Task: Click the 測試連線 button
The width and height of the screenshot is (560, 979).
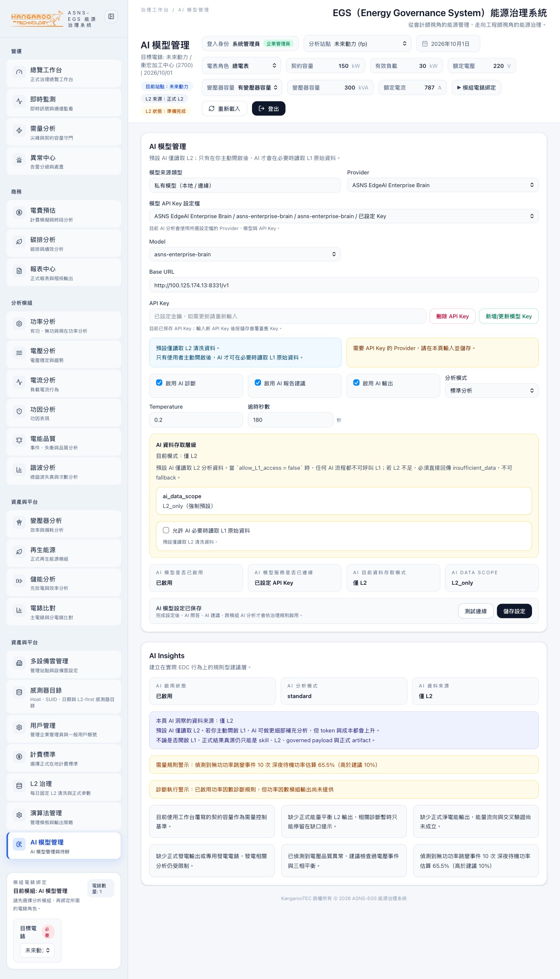Action: click(476, 611)
